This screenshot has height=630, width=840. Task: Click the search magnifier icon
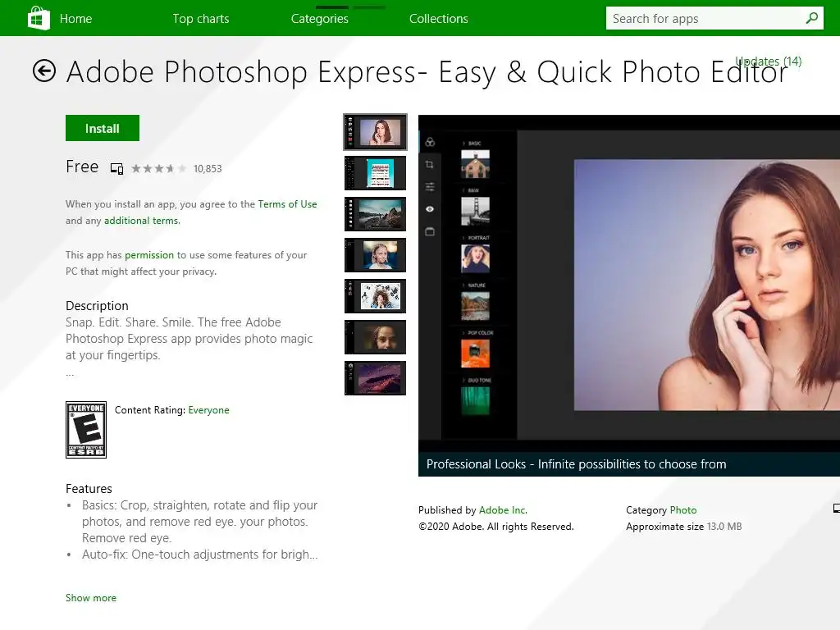(811, 18)
